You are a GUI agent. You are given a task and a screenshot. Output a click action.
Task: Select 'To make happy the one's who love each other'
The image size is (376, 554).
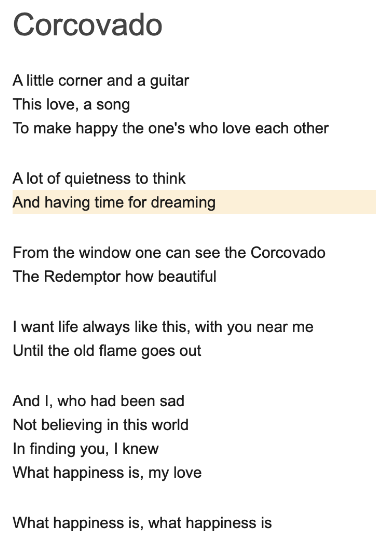tap(171, 128)
